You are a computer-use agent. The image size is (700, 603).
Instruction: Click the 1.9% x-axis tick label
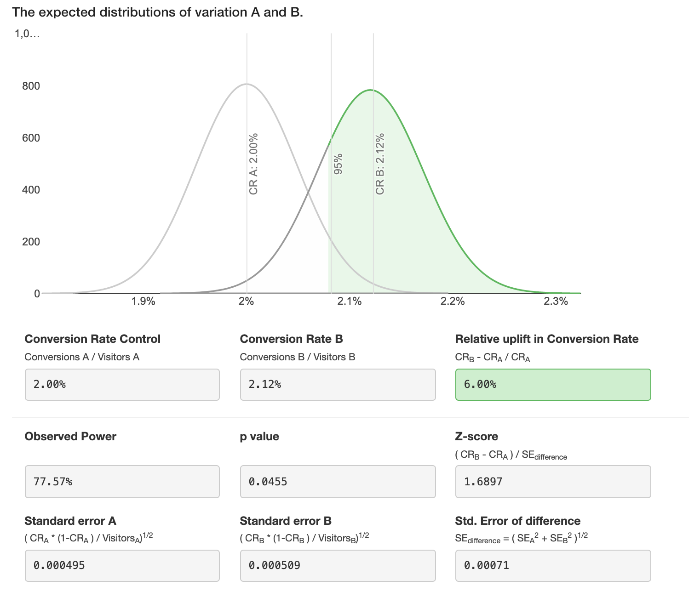pyautogui.click(x=143, y=301)
